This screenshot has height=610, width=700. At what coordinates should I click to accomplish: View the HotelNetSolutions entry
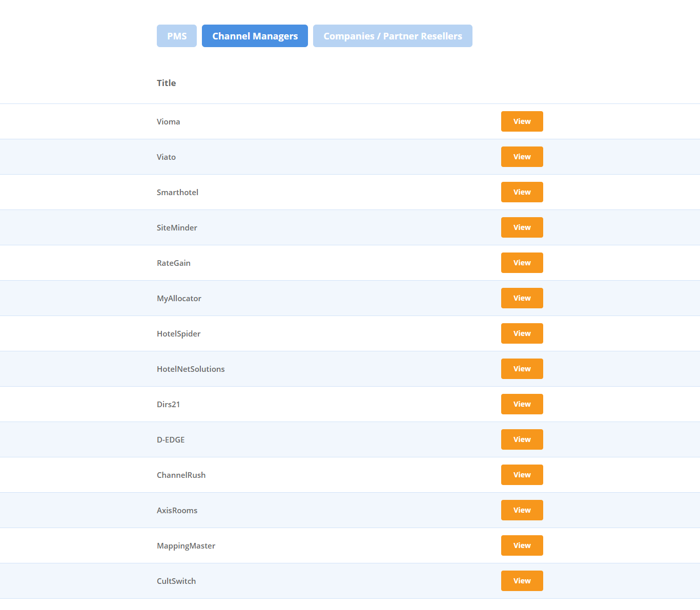point(522,369)
